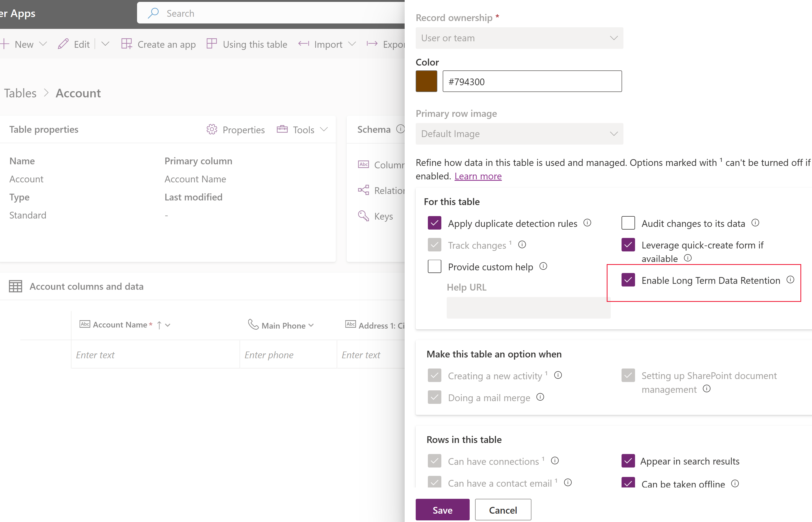This screenshot has width=812, height=522.
Task: Toggle Enable Long Term Data Retention checkbox
Action: 628,279
